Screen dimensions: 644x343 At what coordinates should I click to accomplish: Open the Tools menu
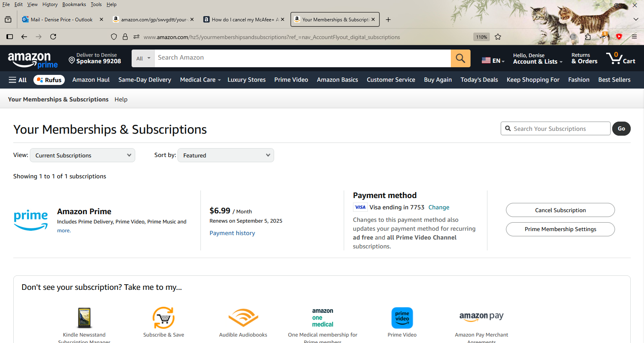[x=96, y=4]
